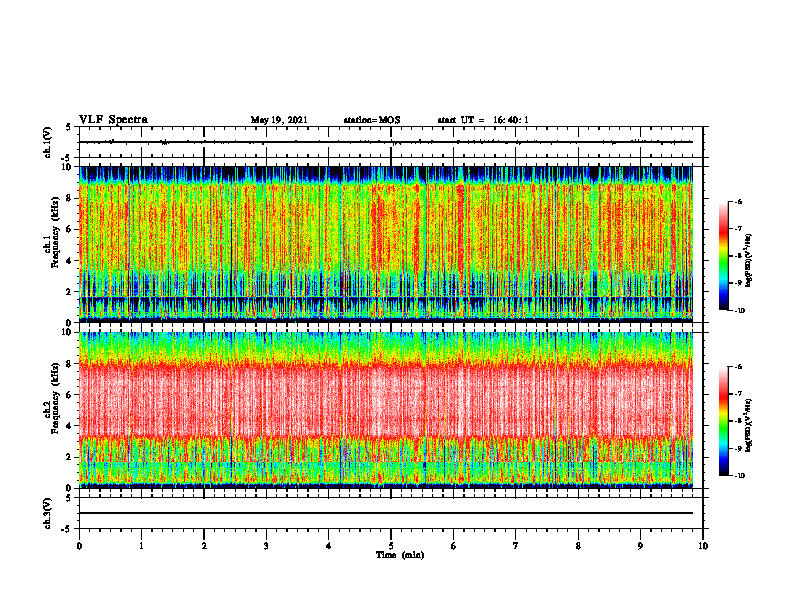Select ch.1 color bar tick "-6"
The width and height of the screenshot is (792, 612).
[739, 202]
